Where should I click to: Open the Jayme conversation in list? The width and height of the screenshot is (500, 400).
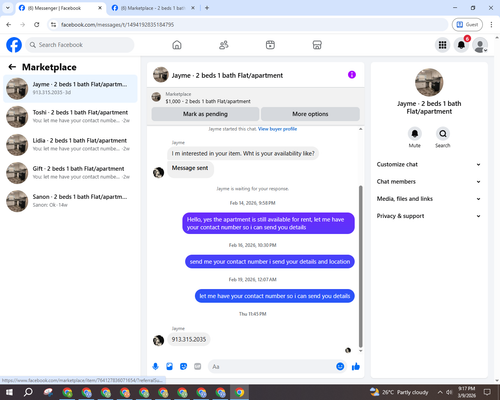[x=70, y=89]
